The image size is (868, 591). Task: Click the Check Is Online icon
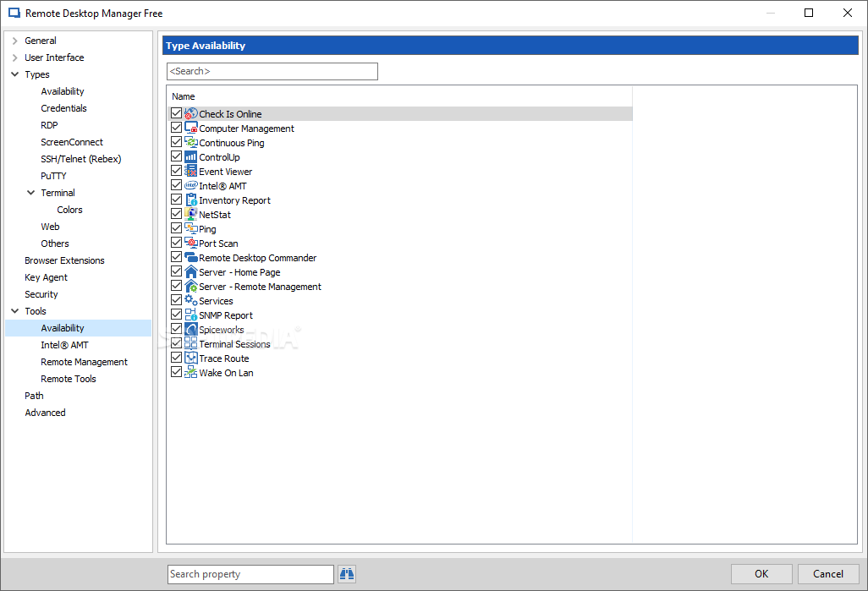[191, 113]
